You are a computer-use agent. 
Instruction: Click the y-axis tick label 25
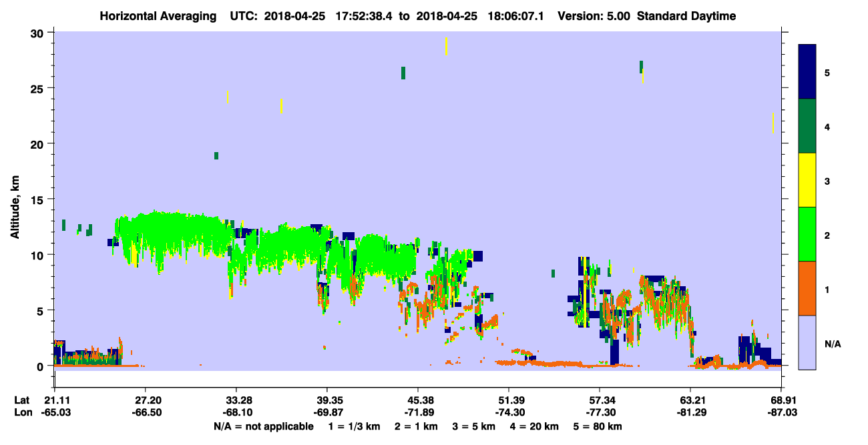click(x=39, y=88)
